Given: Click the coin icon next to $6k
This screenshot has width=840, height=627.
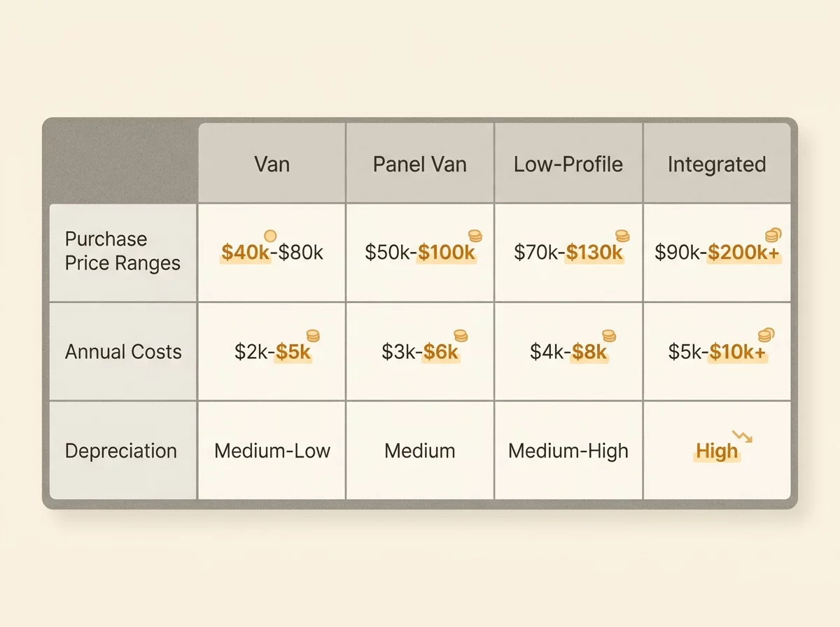Looking at the screenshot, I should click(460, 336).
